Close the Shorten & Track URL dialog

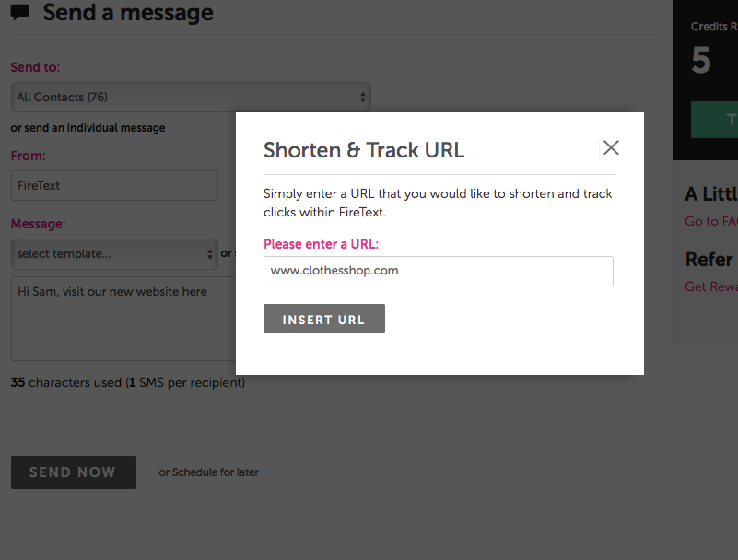[x=611, y=147]
